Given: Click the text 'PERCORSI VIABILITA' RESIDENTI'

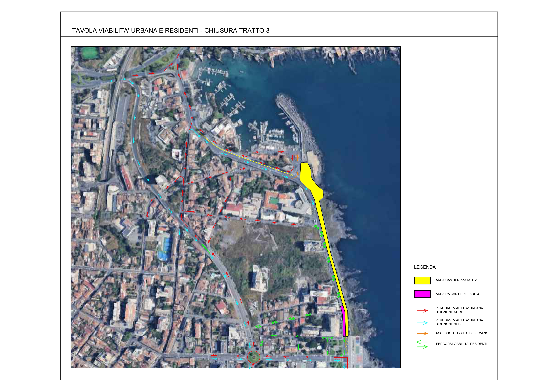Looking at the screenshot, I should 461,344.
